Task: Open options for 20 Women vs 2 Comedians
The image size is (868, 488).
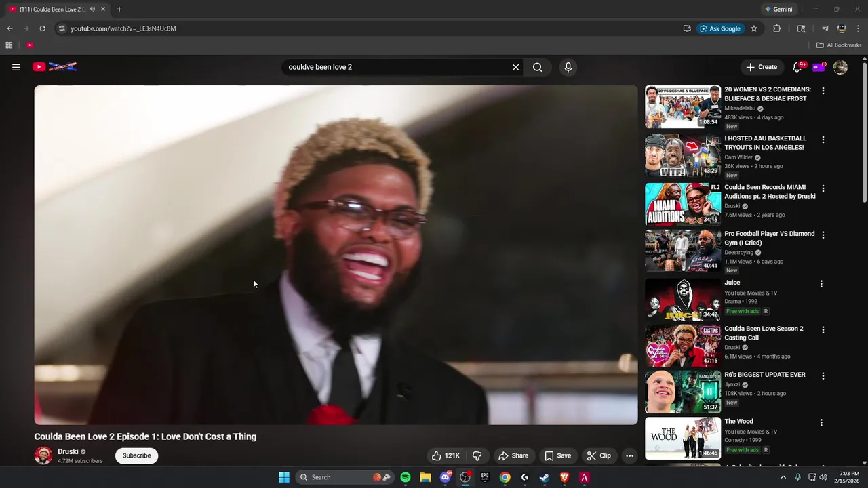Action: coord(823,91)
